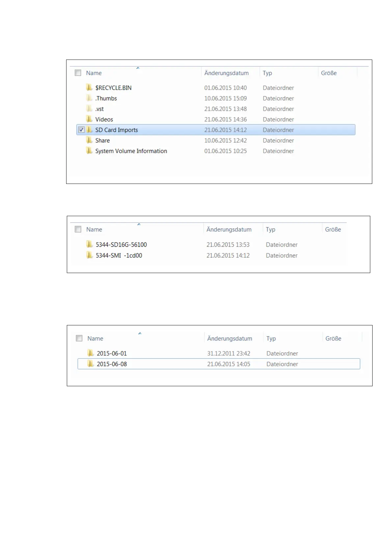Select the folder name System Volume Information
The width and height of the screenshot is (392, 554).
click(131, 151)
